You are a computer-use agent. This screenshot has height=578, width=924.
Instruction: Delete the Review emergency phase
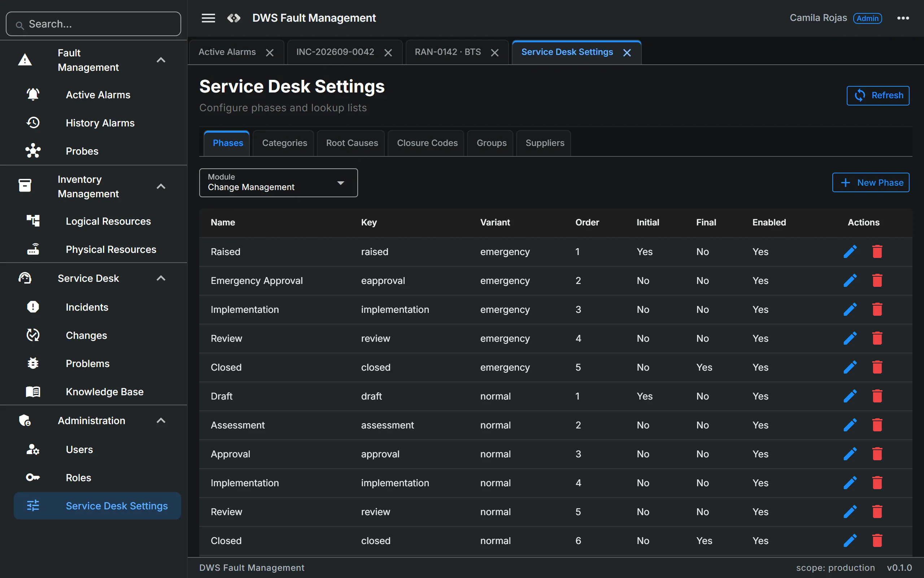click(x=877, y=338)
